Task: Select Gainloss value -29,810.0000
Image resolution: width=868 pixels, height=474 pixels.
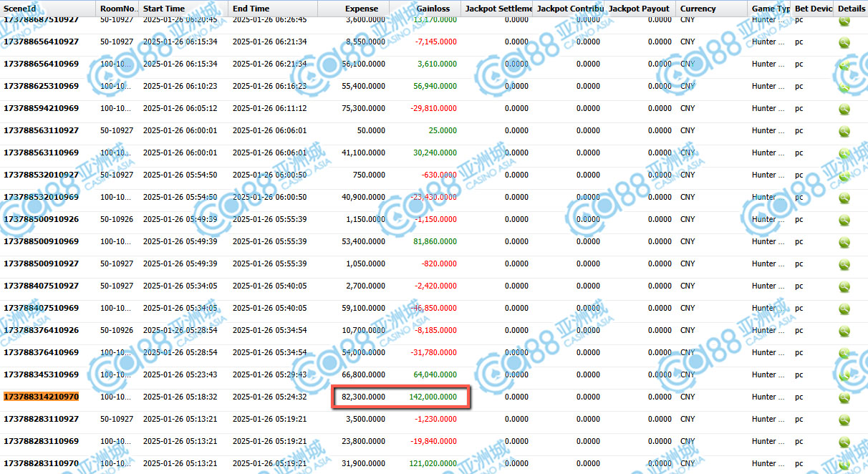Action: pyautogui.click(x=433, y=108)
